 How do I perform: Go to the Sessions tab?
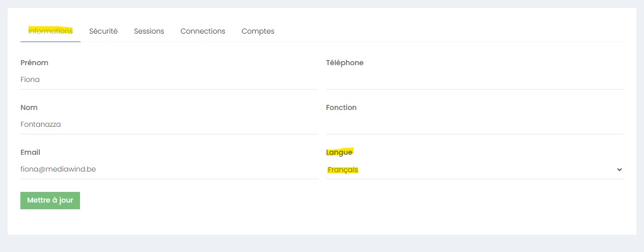149,31
